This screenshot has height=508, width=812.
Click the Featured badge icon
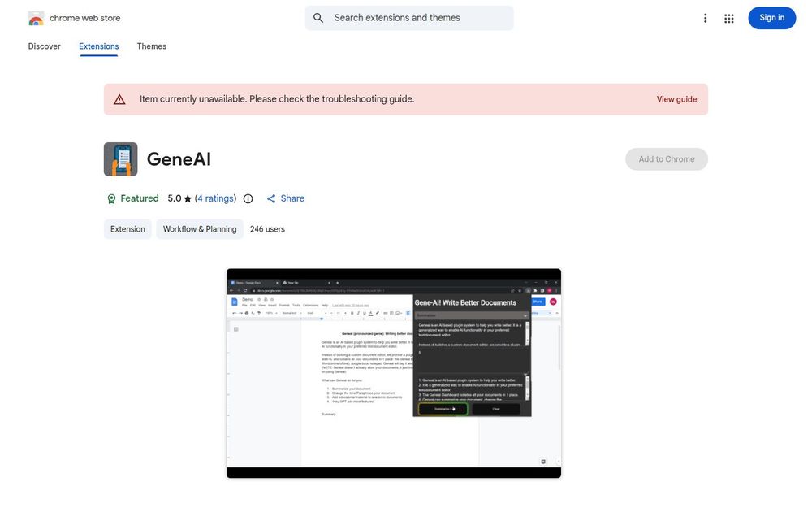coord(111,199)
